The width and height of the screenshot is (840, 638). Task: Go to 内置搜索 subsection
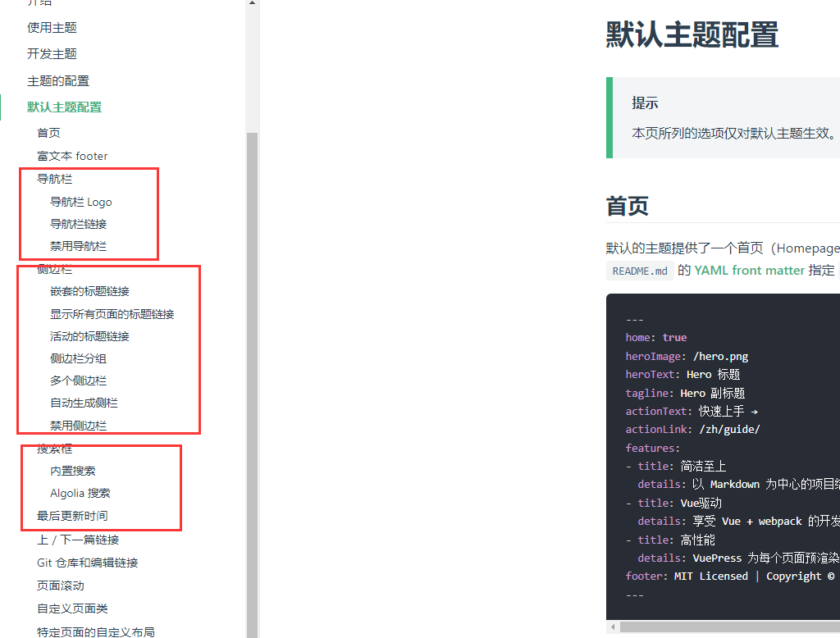73,471
